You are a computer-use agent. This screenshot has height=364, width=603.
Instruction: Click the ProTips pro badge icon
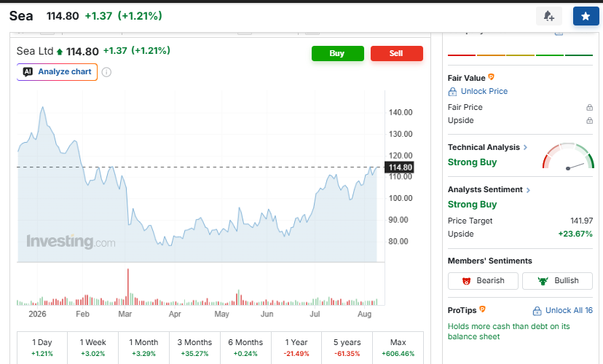point(482,309)
